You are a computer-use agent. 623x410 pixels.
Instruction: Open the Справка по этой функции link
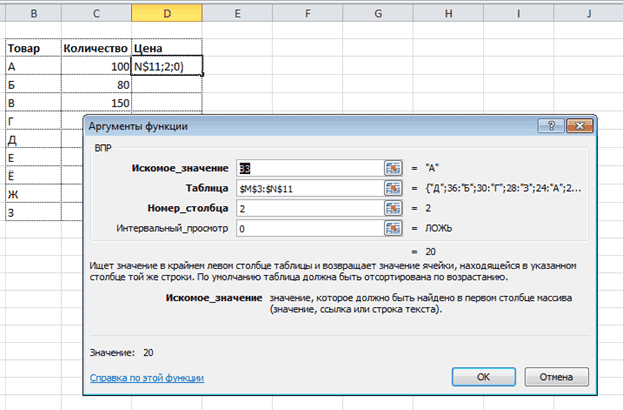coord(146,378)
